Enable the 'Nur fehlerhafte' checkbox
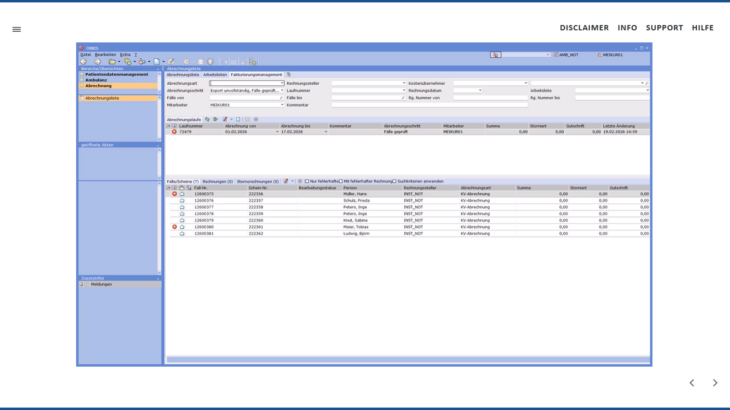This screenshot has width=730, height=410. click(306, 181)
